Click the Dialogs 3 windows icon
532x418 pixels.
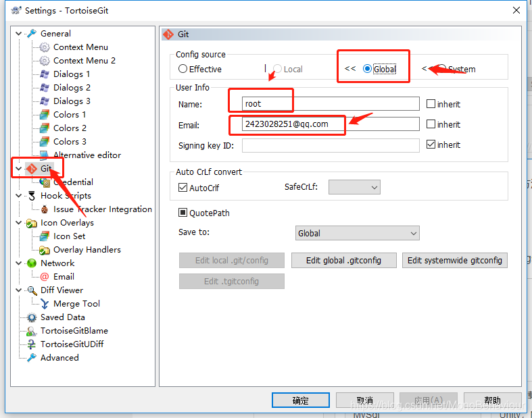coord(45,101)
